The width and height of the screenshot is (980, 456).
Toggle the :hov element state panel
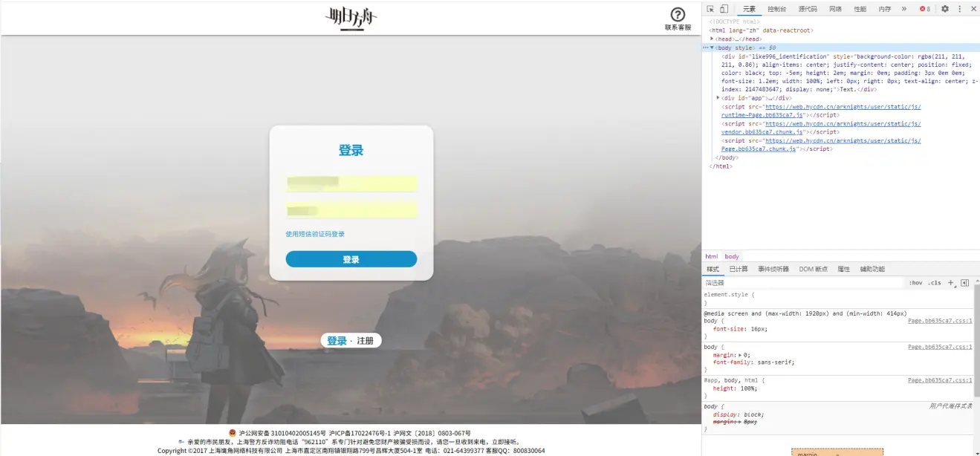[915, 283]
